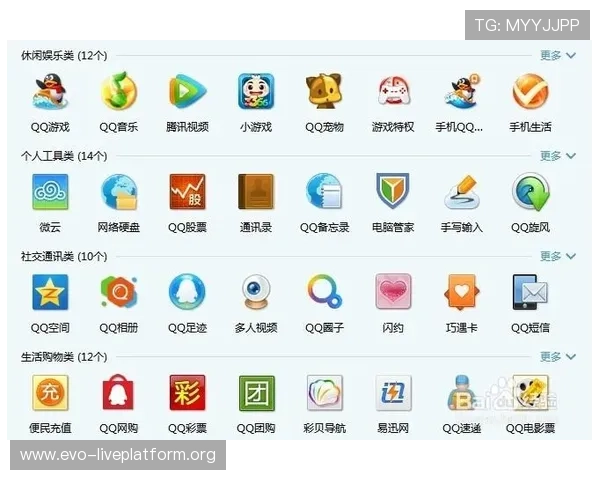The image size is (600, 480).
Task: Open the 便民充值 recharge icon
Action: tap(50, 393)
